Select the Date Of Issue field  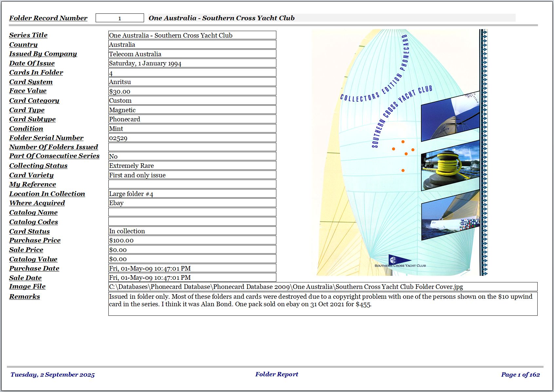[x=192, y=63]
